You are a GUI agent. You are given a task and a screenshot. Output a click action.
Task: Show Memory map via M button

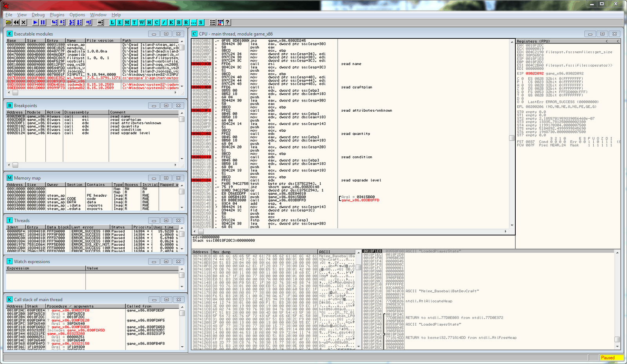127,23
